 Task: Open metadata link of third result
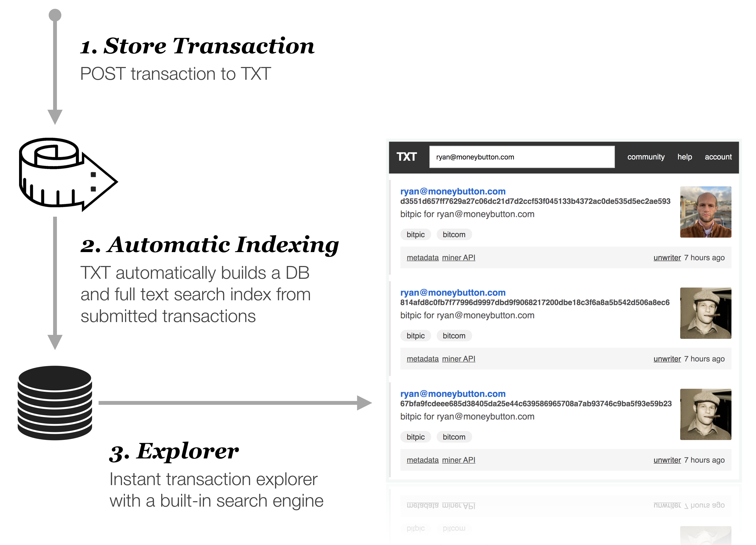pyautogui.click(x=422, y=460)
